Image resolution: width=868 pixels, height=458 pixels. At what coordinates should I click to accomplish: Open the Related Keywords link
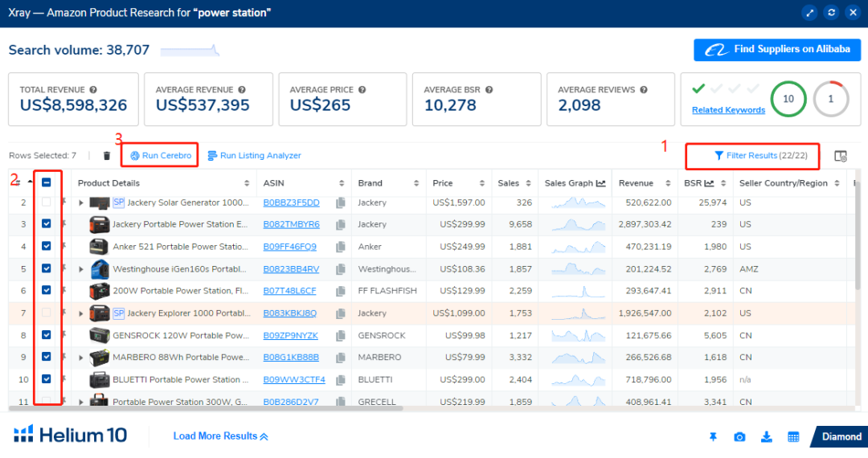tap(728, 110)
